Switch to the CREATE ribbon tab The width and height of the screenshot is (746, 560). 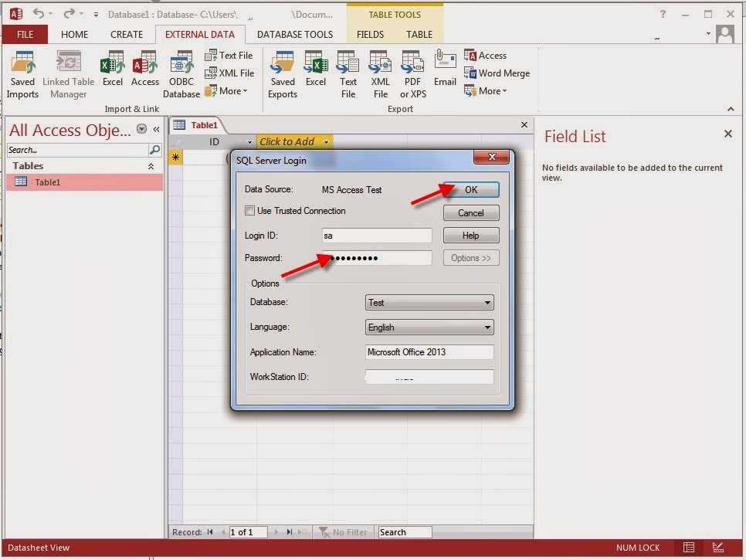click(126, 34)
